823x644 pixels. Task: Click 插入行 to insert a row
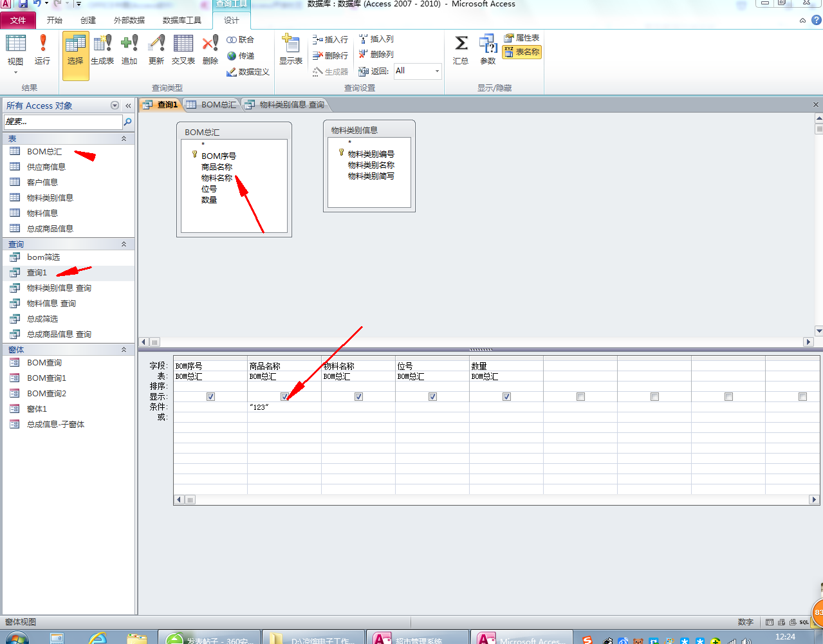(x=330, y=39)
